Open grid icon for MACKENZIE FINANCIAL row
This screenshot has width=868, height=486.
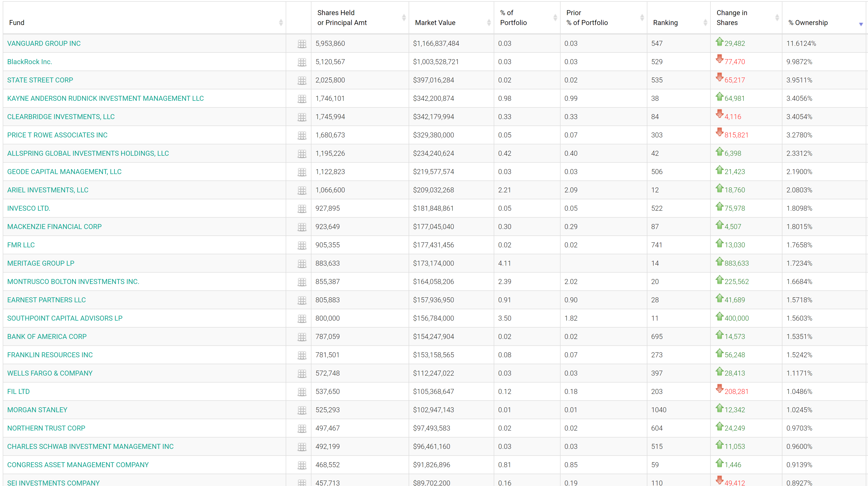tap(302, 227)
